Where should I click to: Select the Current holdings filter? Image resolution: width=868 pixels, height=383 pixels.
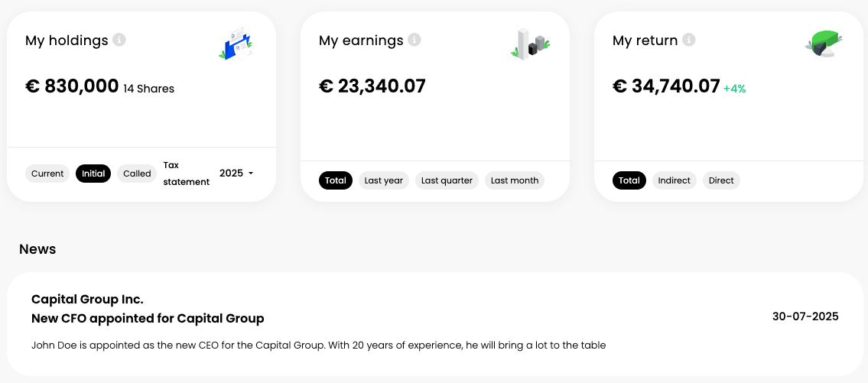(x=47, y=174)
